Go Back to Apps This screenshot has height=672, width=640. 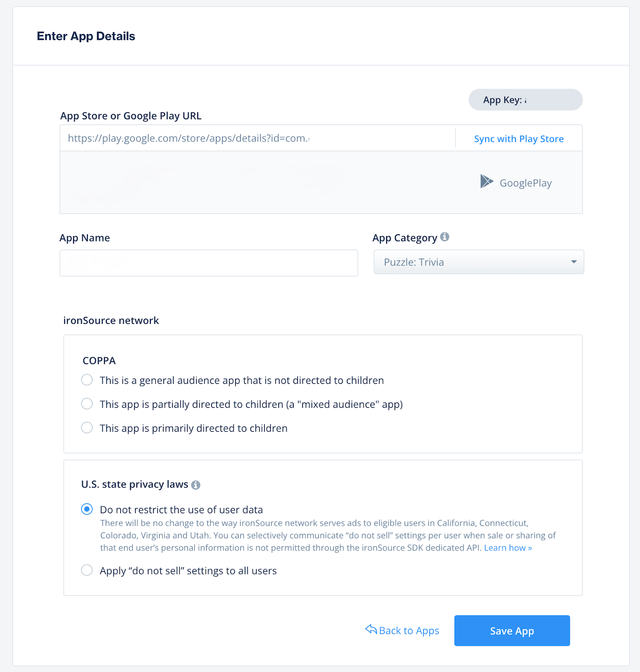point(402,630)
